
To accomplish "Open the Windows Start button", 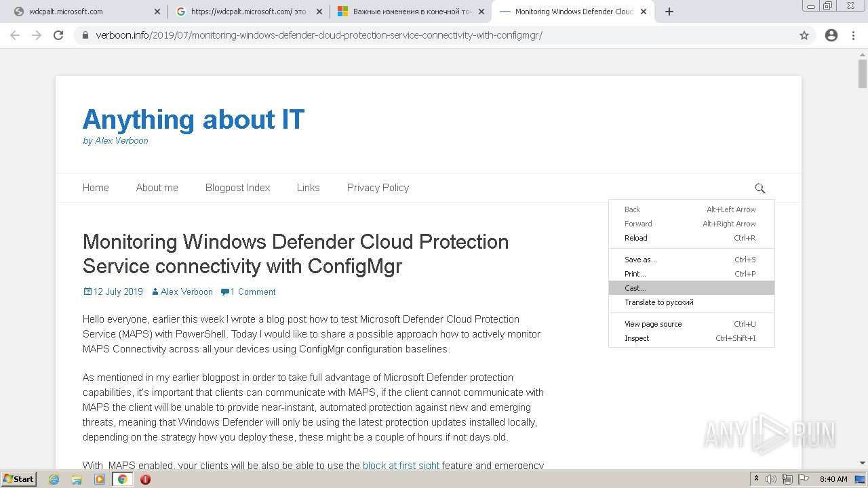I will 19,479.
